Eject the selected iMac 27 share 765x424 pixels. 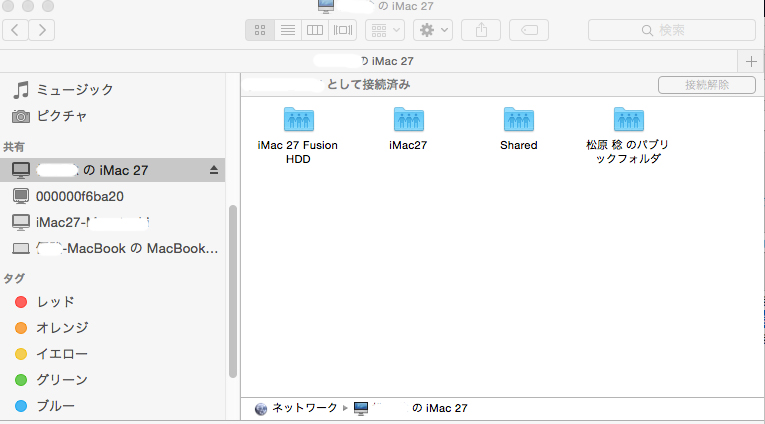pyautogui.click(x=213, y=170)
